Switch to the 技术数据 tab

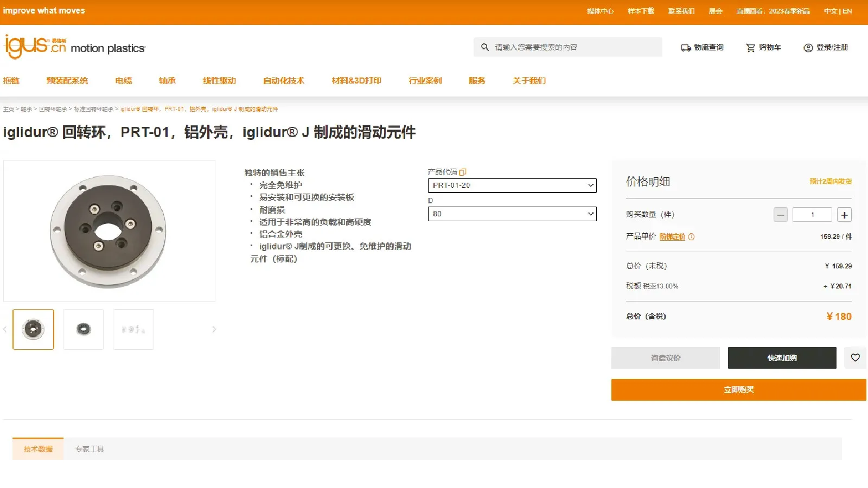(x=38, y=449)
